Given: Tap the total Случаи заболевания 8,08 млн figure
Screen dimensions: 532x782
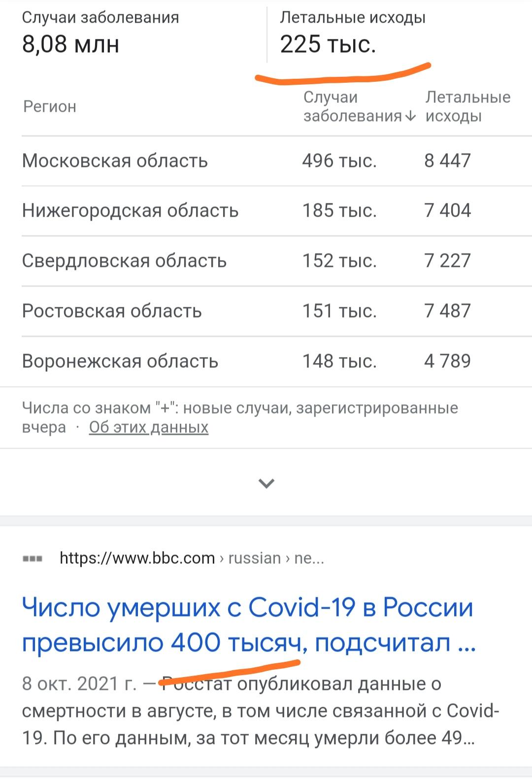Looking at the screenshot, I should (71, 44).
